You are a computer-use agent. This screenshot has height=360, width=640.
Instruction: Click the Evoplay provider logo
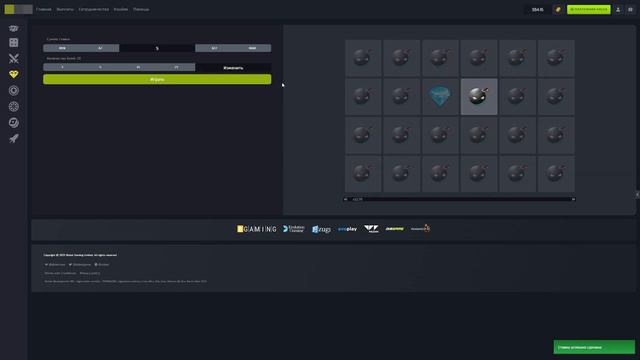coord(347,229)
